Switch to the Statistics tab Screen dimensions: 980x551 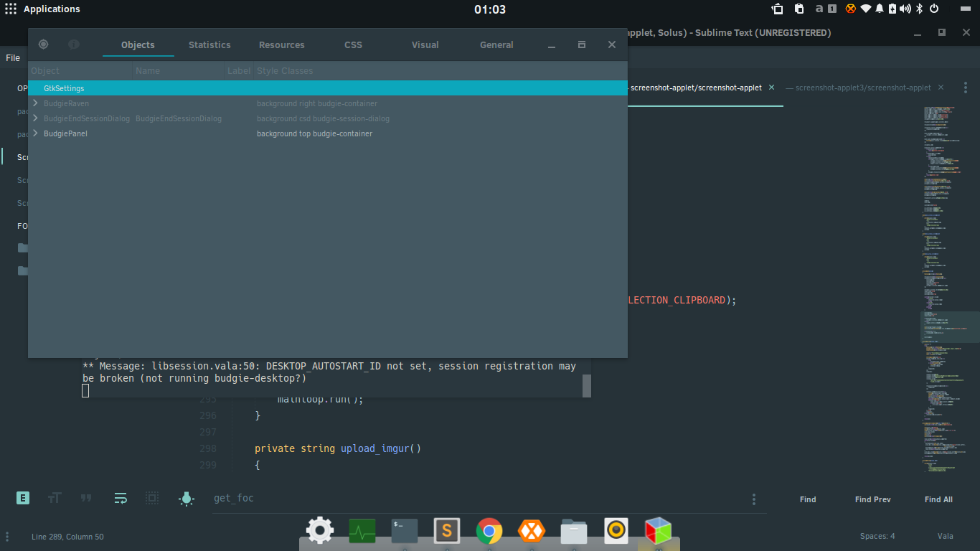pos(209,44)
